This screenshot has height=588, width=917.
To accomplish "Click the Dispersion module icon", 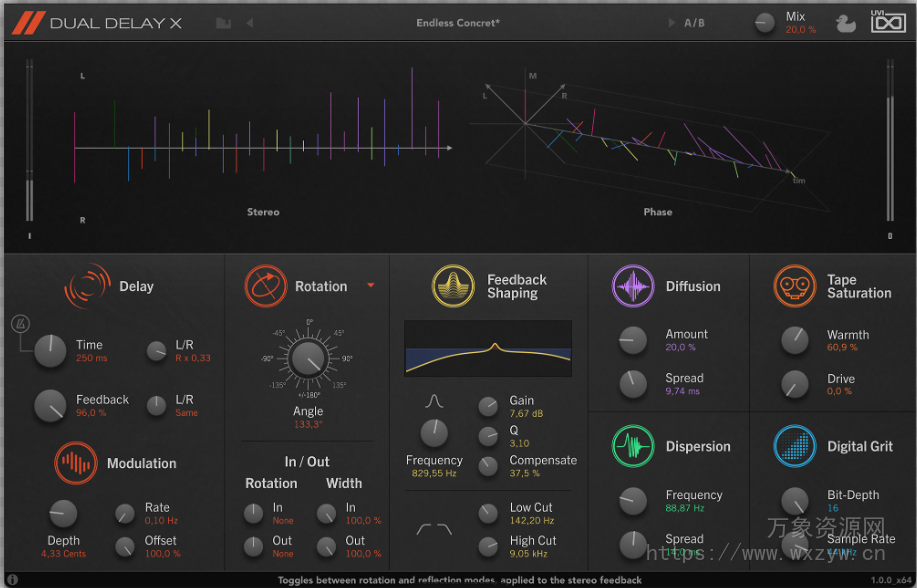I will [x=634, y=446].
